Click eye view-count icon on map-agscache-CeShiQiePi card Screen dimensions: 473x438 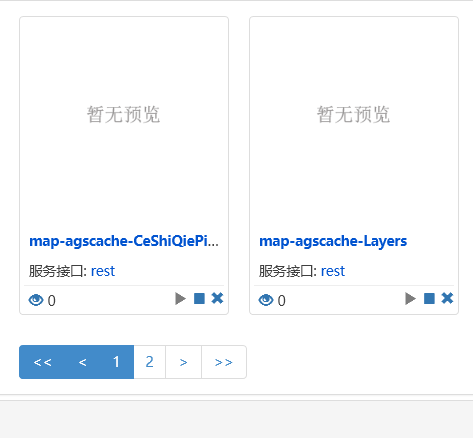pos(36,300)
